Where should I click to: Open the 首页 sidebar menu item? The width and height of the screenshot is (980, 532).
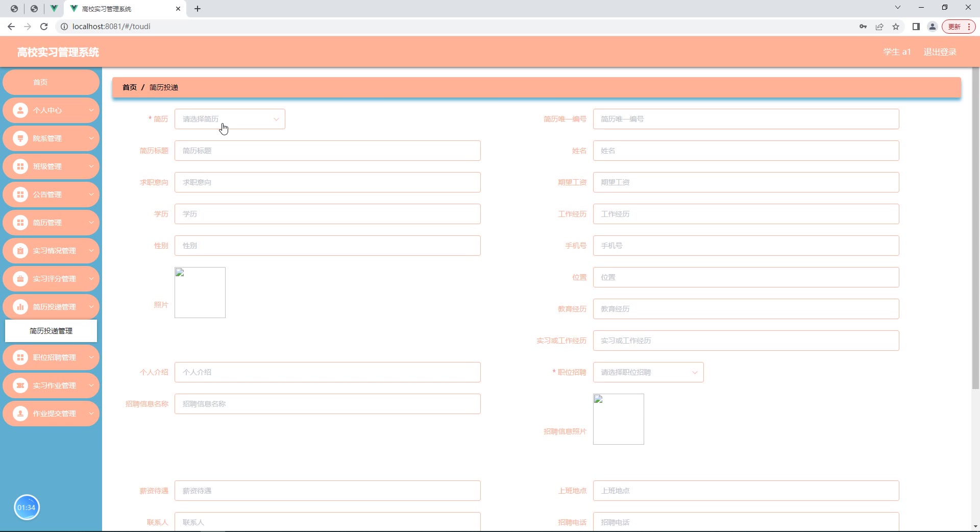51,82
